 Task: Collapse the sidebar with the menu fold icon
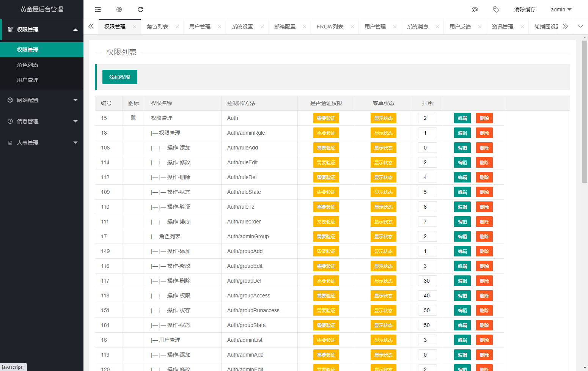tap(98, 9)
